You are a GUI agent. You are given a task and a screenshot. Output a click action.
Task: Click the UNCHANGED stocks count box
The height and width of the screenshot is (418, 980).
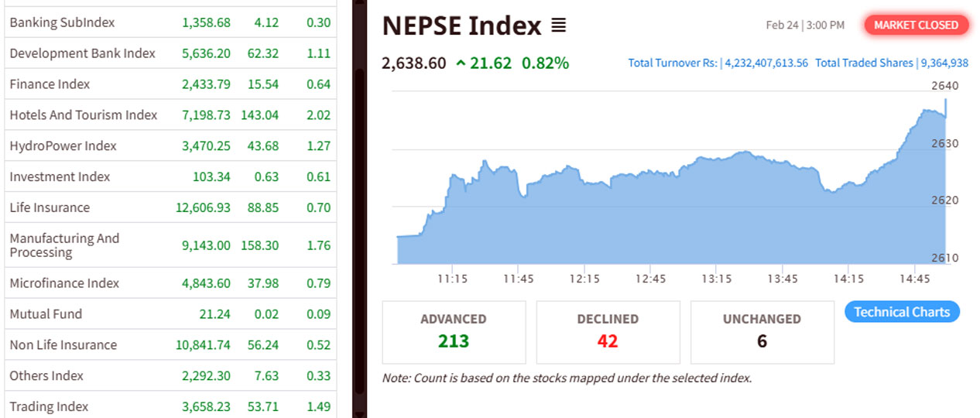click(762, 332)
